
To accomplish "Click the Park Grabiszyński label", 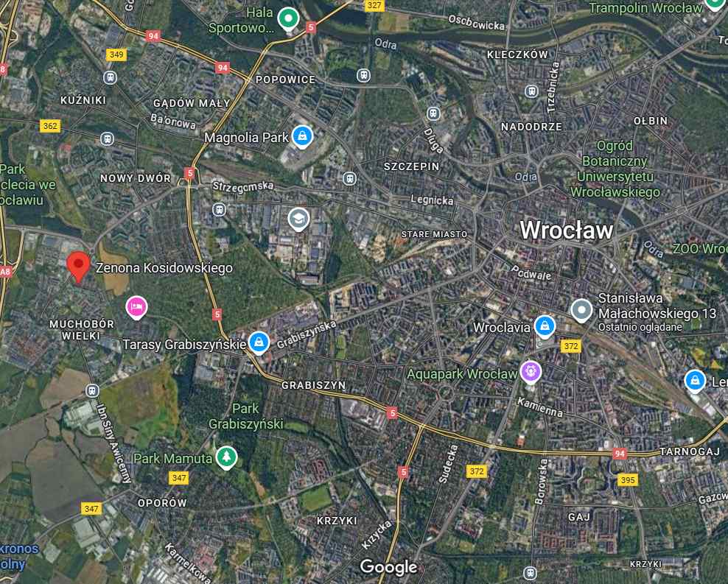I will [245, 416].
